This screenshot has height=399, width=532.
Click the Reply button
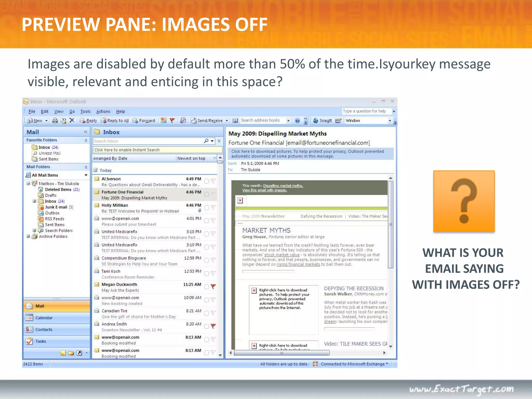tap(88, 121)
